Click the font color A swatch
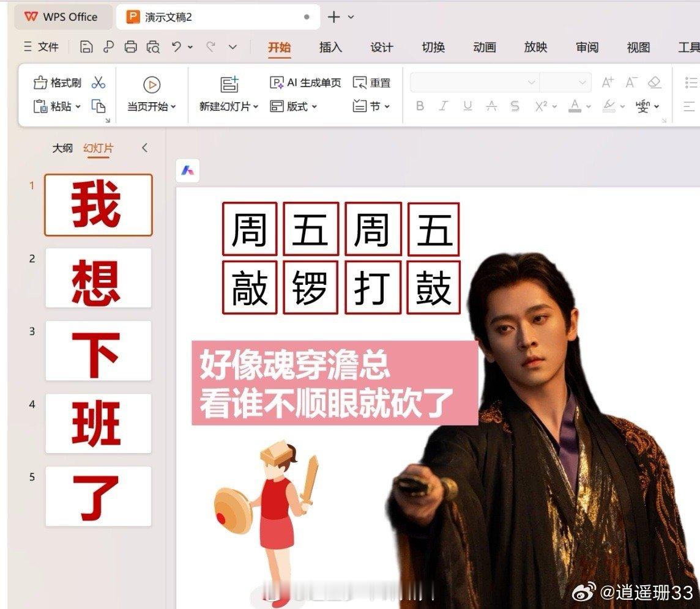Image resolution: width=700 pixels, height=609 pixels. (x=575, y=106)
